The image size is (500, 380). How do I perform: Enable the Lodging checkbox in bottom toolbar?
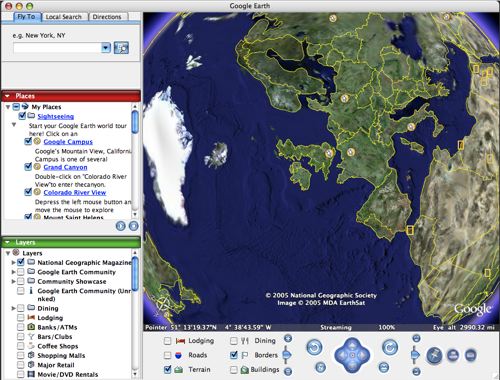(x=167, y=341)
